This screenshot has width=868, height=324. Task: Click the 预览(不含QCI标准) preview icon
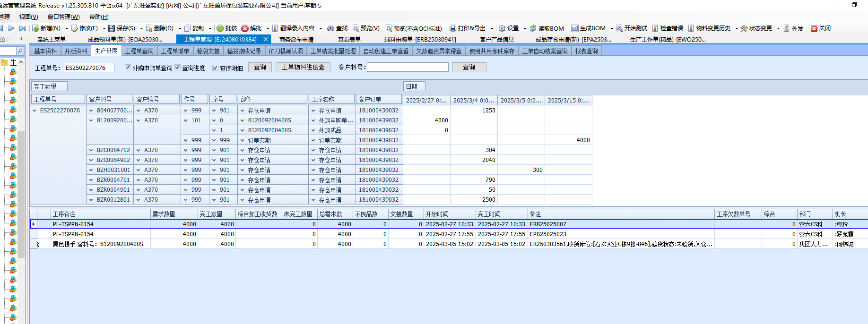pos(389,28)
